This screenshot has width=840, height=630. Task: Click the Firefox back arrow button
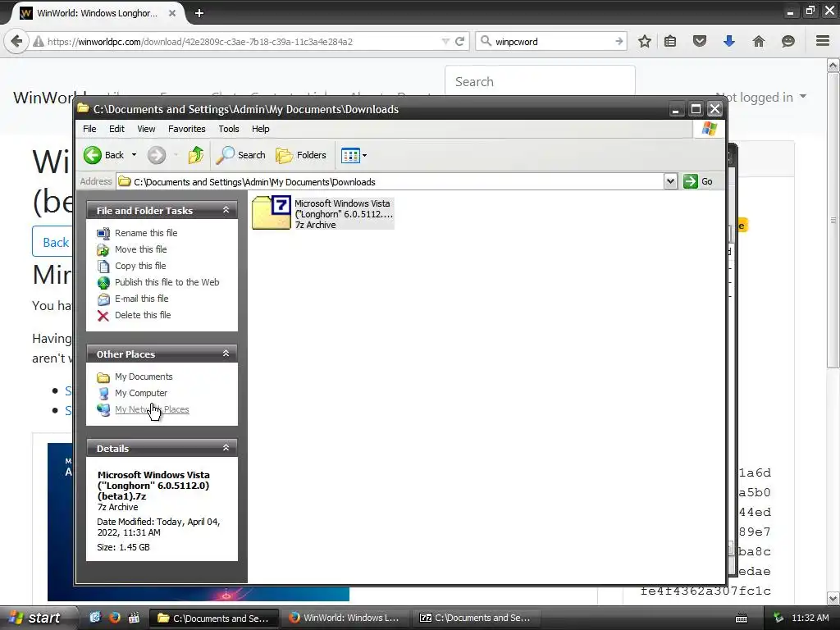16,41
